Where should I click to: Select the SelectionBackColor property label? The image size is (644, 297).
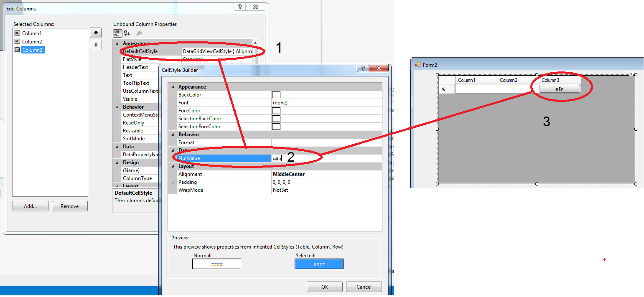[200, 119]
